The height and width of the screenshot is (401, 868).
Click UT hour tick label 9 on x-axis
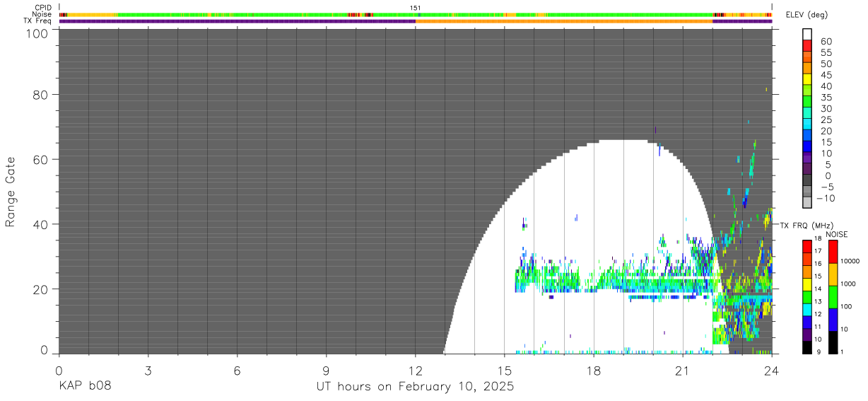point(326,370)
